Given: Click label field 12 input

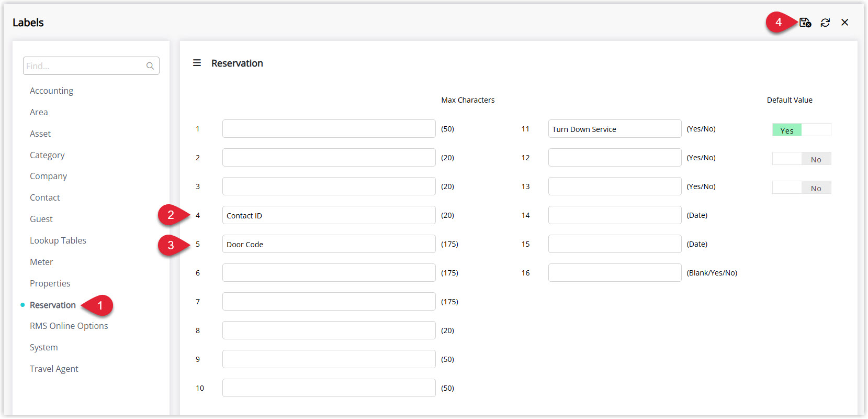Looking at the screenshot, I should (615, 158).
